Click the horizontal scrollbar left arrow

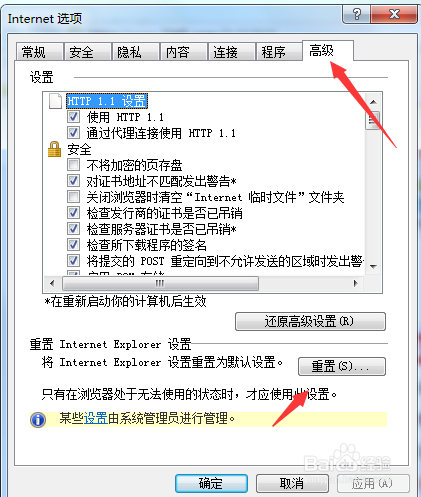tap(52, 283)
